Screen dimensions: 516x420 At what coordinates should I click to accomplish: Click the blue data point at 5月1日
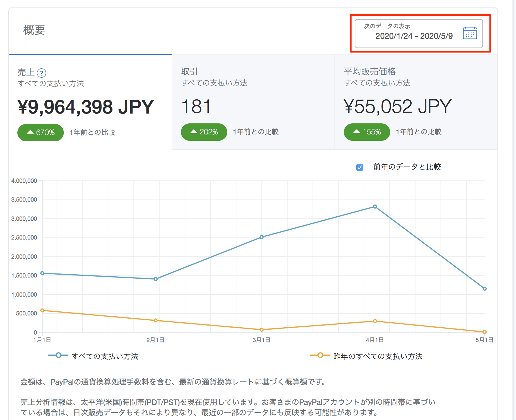484,288
